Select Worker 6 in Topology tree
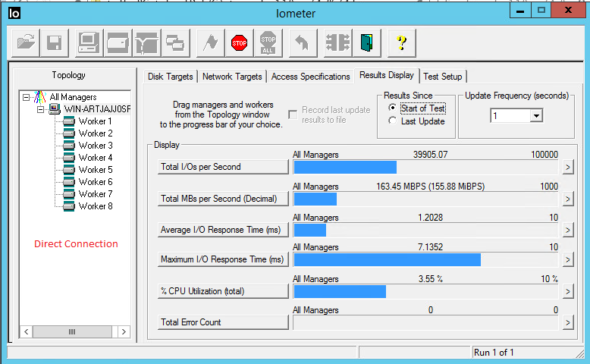The image size is (590, 364). [x=96, y=182]
